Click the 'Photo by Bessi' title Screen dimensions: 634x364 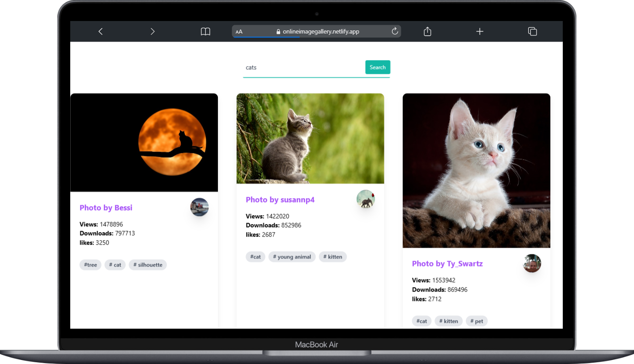point(106,207)
